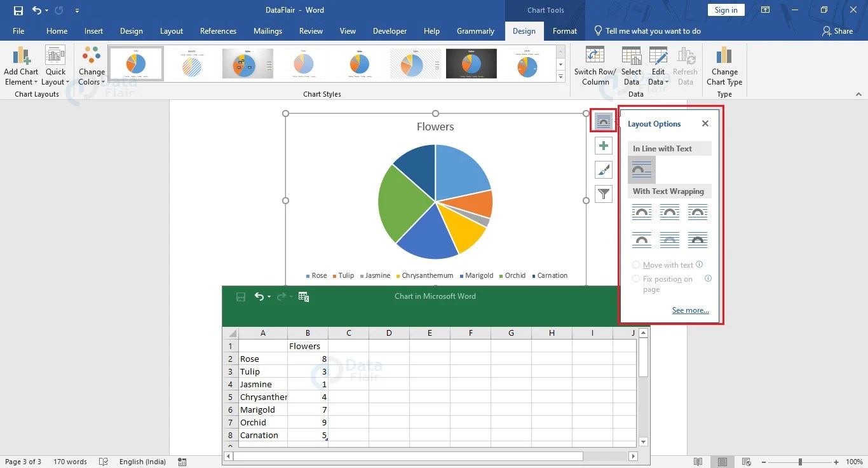Viewport: 868px width, 468px height.
Task: Click the See more link in Layout Options
Action: (x=690, y=310)
